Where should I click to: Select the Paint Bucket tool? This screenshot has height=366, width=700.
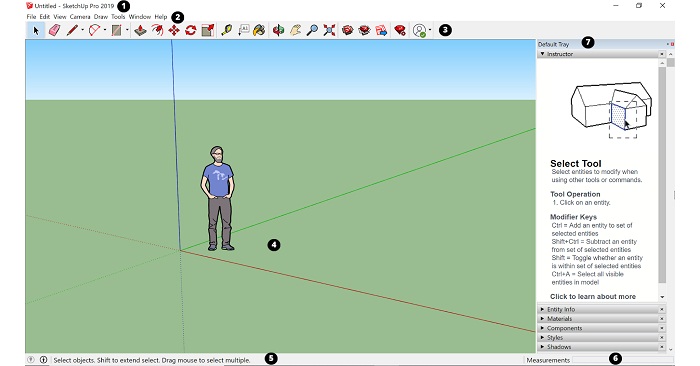click(259, 30)
